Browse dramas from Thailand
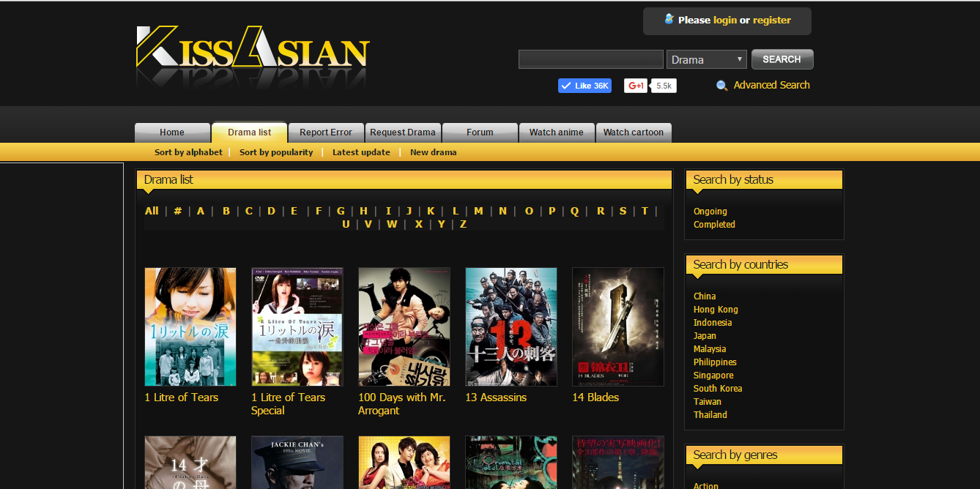Image resolution: width=980 pixels, height=489 pixels. pyautogui.click(x=710, y=415)
